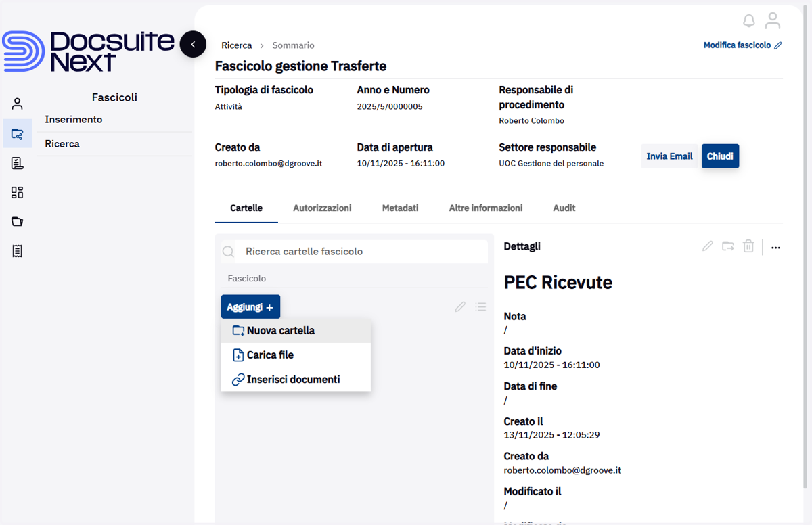Select the Cartelle tab
The width and height of the screenshot is (812, 525).
[246, 208]
